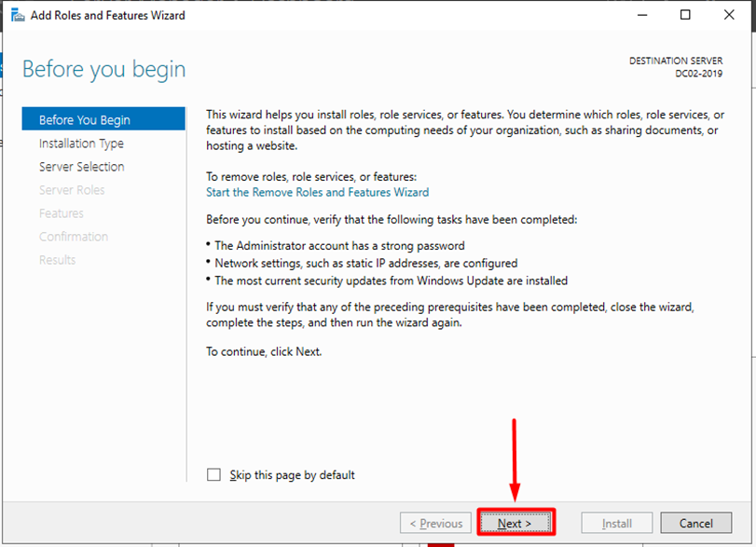Open the Server Selection step

82,167
